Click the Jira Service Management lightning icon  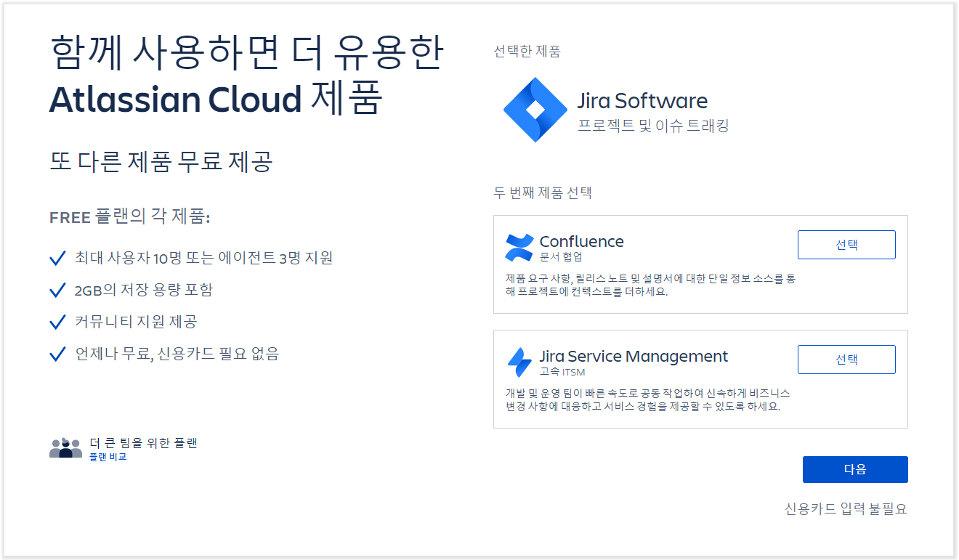pos(519,362)
